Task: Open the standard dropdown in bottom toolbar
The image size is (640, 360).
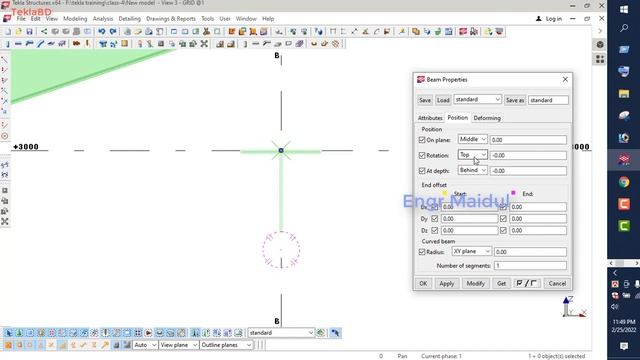Action: (281, 333)
